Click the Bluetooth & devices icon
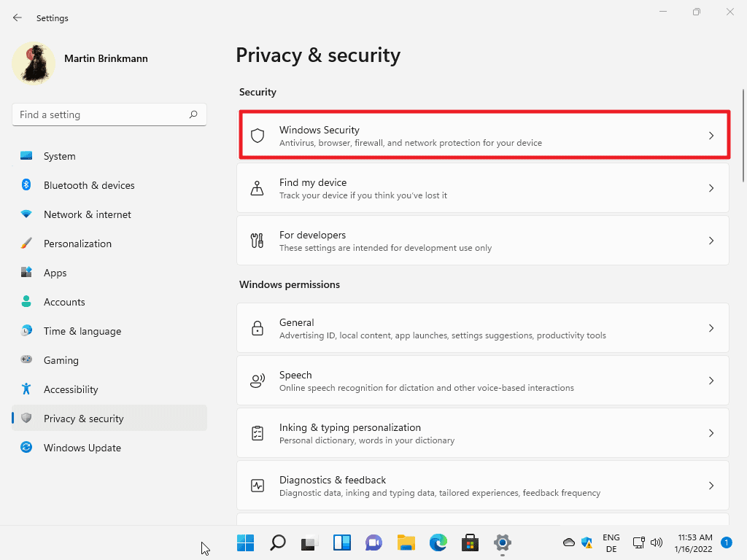 [26, 184]
